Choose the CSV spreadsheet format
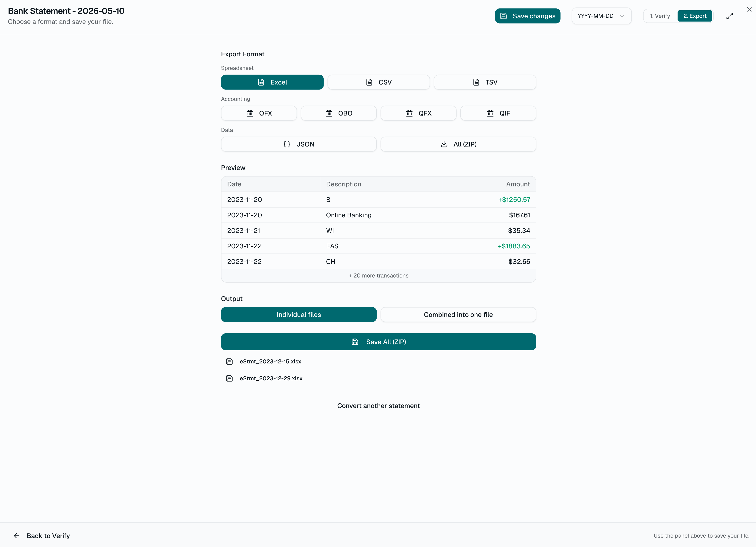The image size is (756, 547). pos(378,82)
